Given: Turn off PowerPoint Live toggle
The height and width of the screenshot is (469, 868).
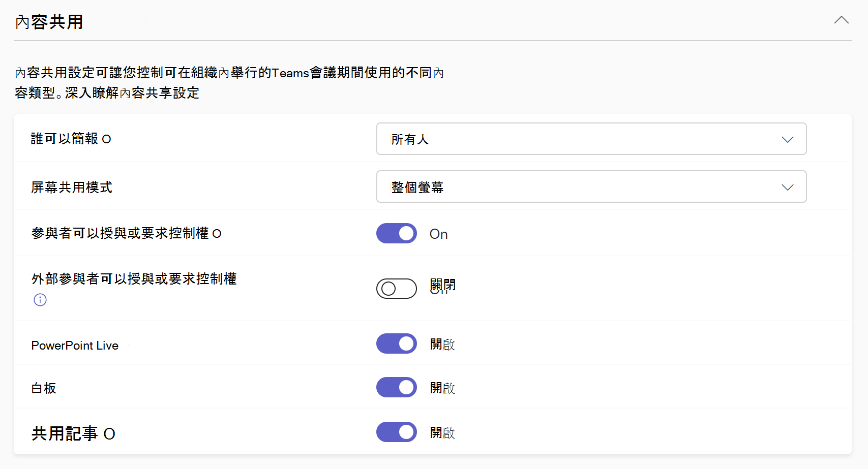Looking at the screenshot, I should [x=397, y=343].
